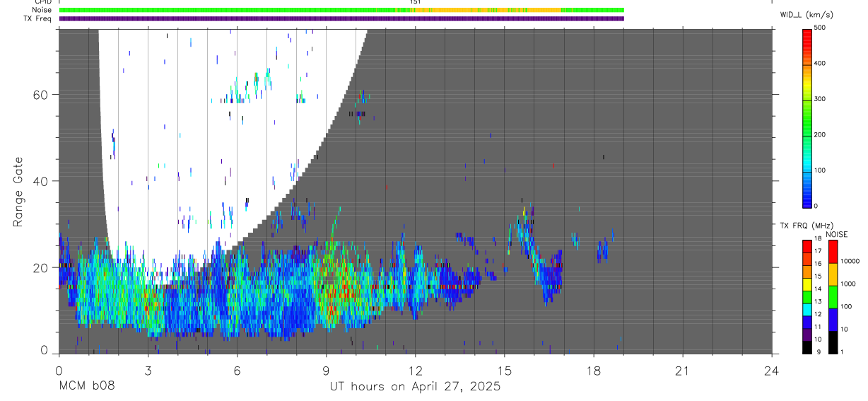Click the NOISE color scale bar
The width and height of the screenshot is (868, 401).
832,296
